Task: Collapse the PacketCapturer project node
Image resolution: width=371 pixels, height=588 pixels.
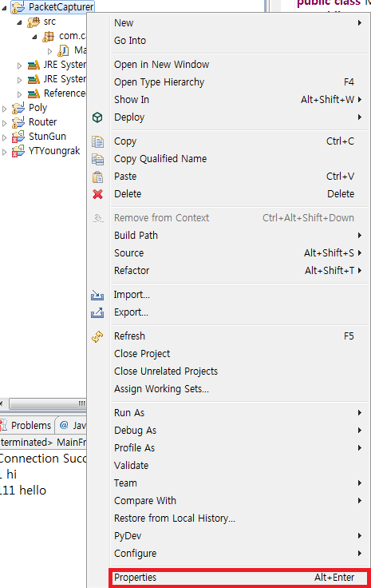Action: [5, 7]
